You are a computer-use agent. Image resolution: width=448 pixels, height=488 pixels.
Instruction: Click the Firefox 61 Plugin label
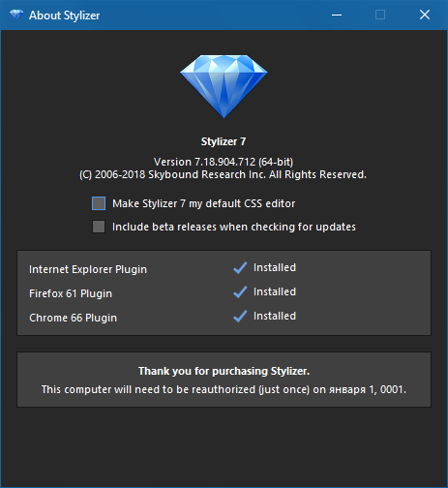click(x=71, y=293)
